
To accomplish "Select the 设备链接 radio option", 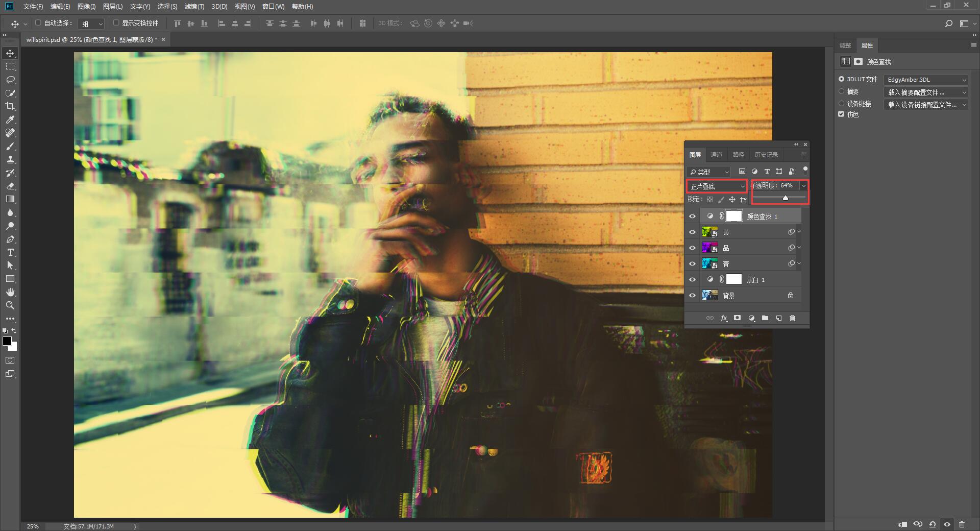I will pos(841,103).
